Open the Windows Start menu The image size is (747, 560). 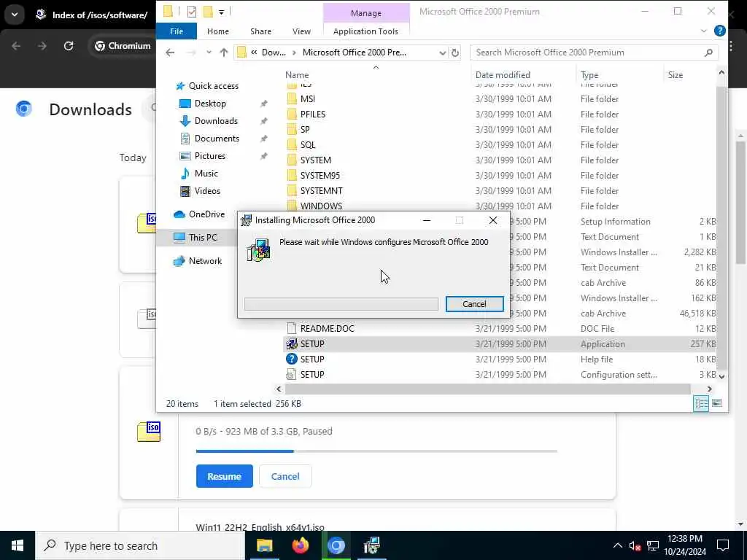point(18,545)
